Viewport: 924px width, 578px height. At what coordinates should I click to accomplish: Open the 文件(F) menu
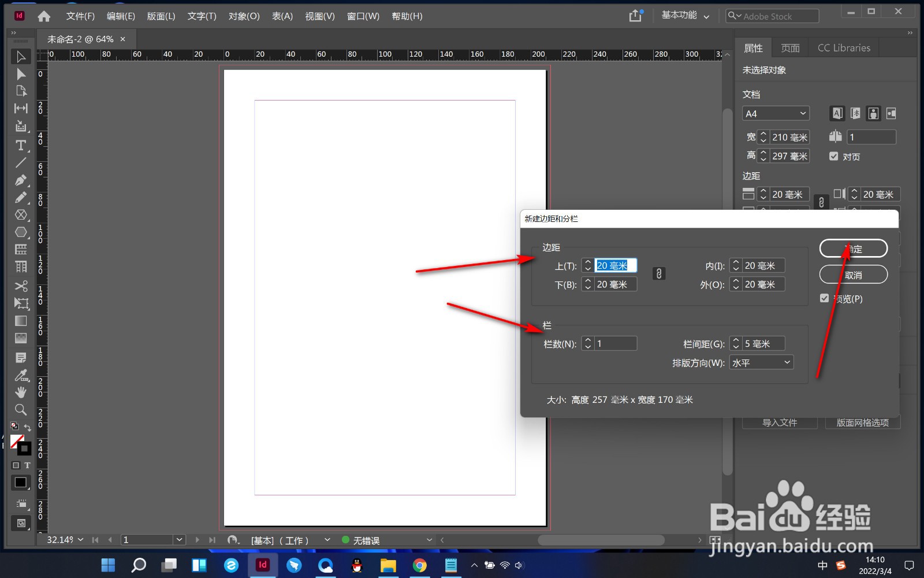click(80, 16)
